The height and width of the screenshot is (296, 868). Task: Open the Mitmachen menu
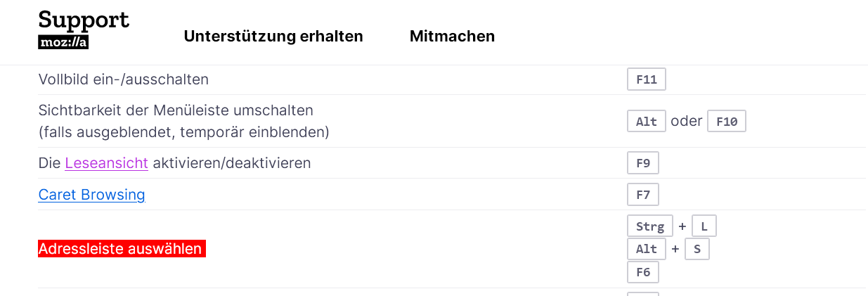[x=452, y=37]
